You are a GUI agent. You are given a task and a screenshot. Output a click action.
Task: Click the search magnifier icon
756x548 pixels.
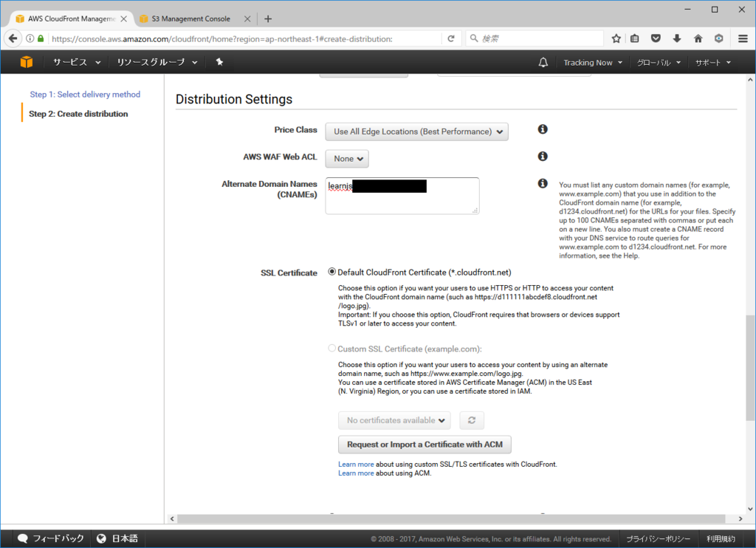474,38
